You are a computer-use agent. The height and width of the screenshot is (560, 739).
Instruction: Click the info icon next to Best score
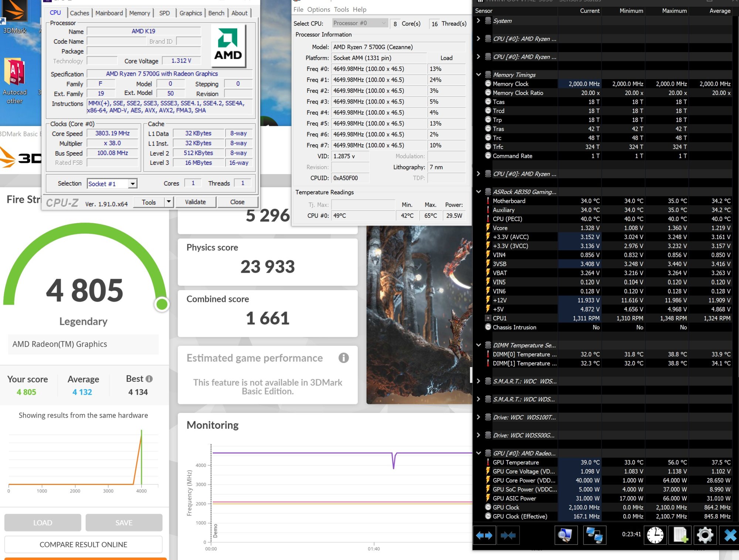tap(149, 379)
